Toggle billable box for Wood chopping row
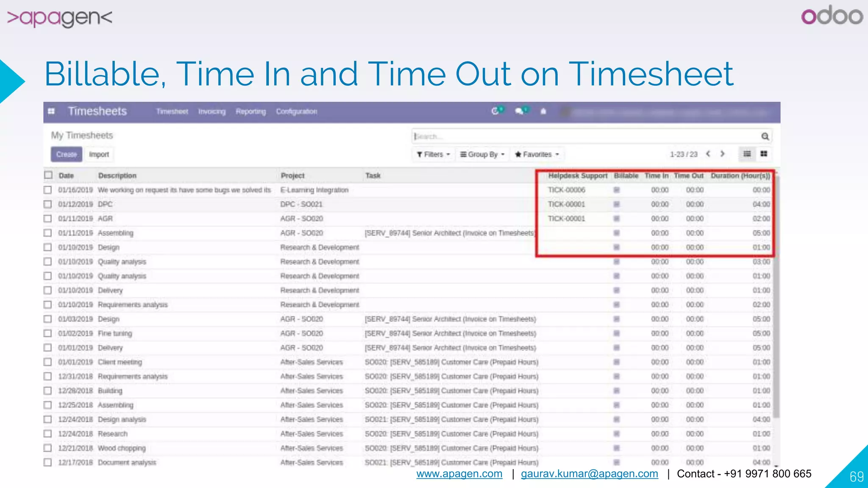The height and width of the screenshot is (488, 868). (617, 448)
